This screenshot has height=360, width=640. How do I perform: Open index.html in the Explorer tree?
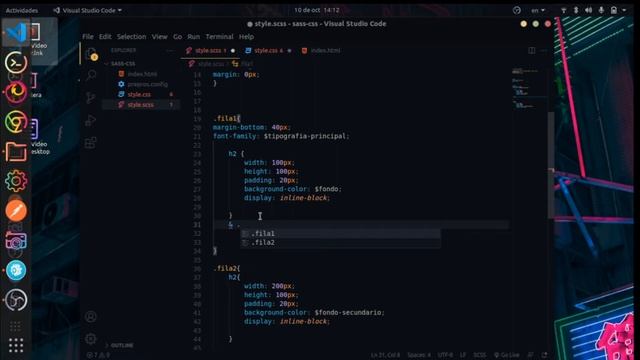point(141,74)
